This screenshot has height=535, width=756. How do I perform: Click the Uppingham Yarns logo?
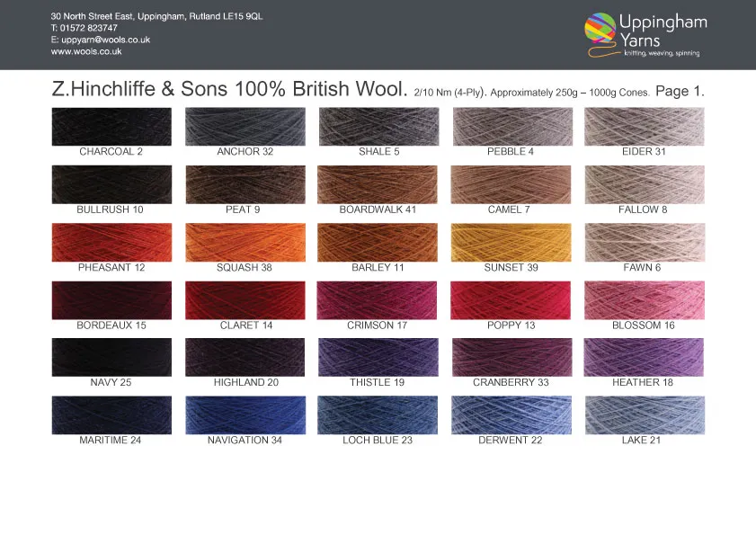coord(645,34)
